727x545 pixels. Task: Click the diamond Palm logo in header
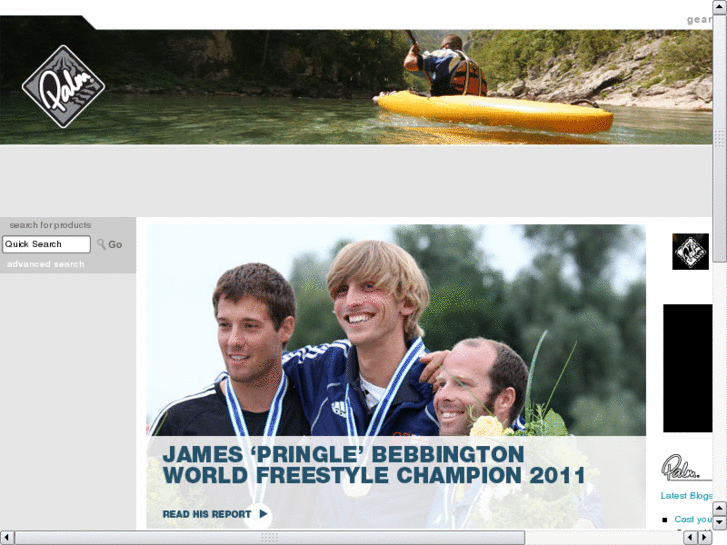[x=63, y=86]
